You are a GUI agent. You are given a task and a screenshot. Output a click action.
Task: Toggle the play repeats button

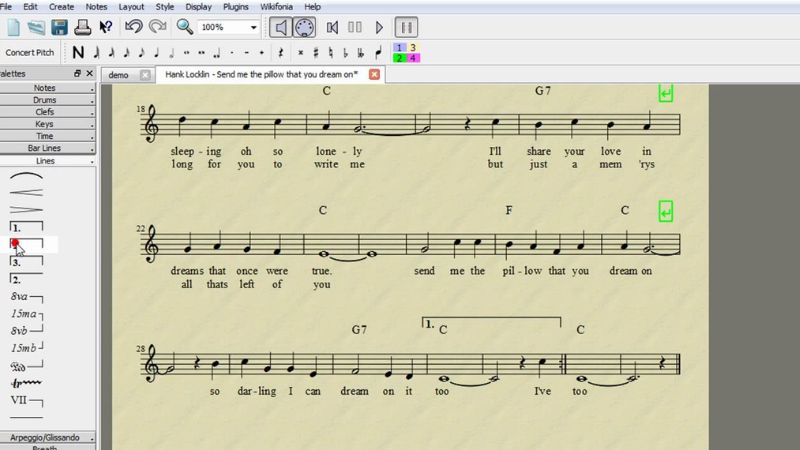tap(407, 27)
